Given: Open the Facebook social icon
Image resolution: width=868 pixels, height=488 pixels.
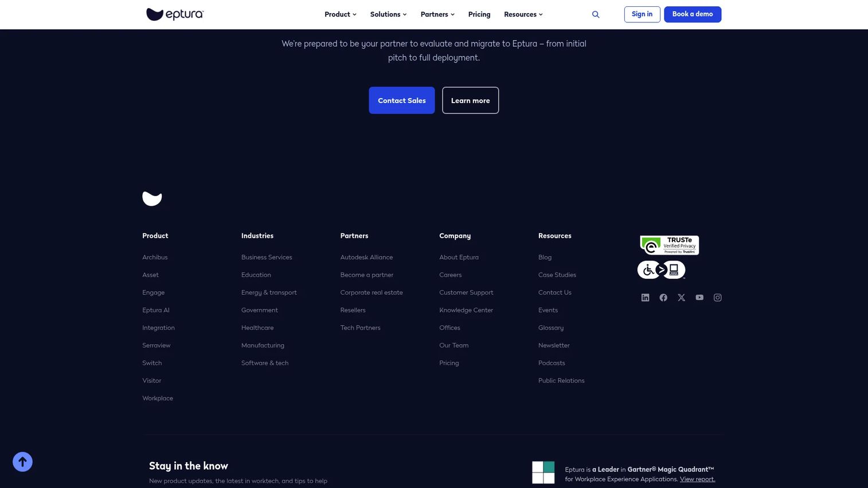Looking at the screenshot, I should pyautogui.click(x=663, y=298).
